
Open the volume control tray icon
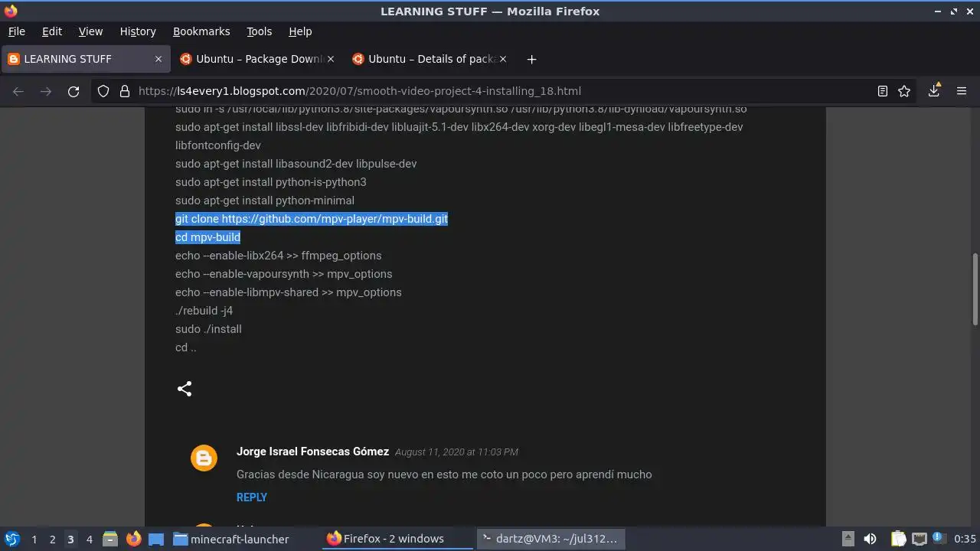pos(870,539)
